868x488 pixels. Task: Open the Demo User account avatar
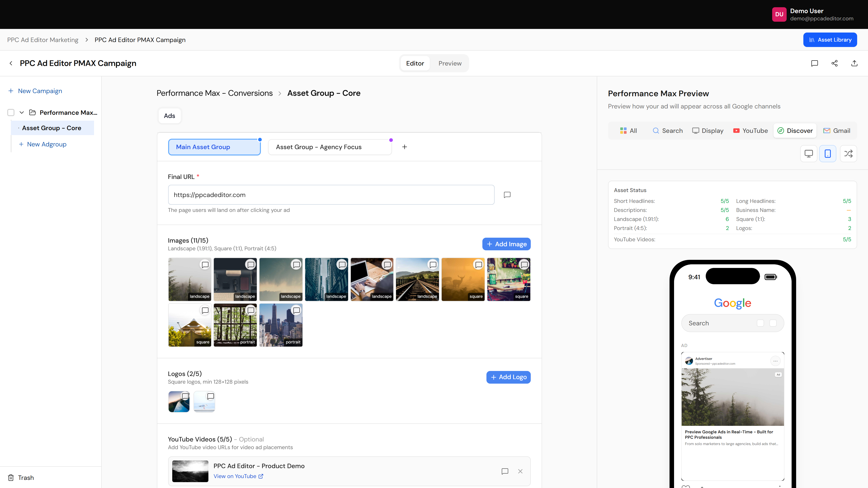click(779, 14)
